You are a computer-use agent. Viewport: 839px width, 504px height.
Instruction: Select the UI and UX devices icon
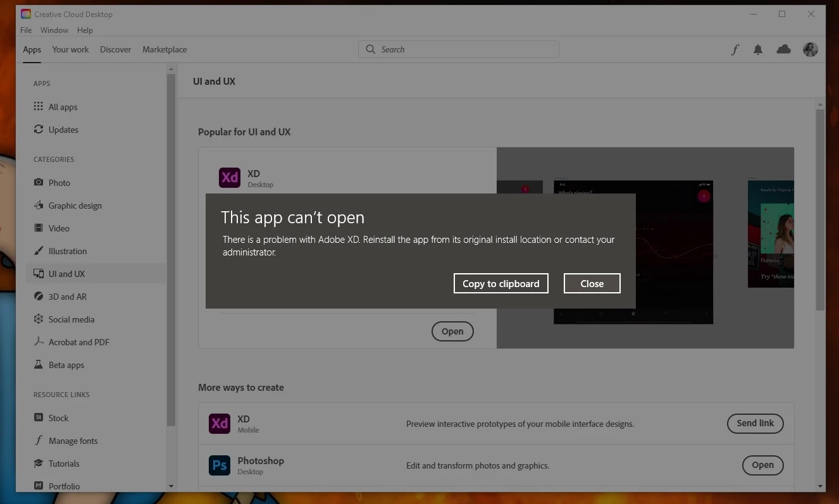[x=39, y=274]
